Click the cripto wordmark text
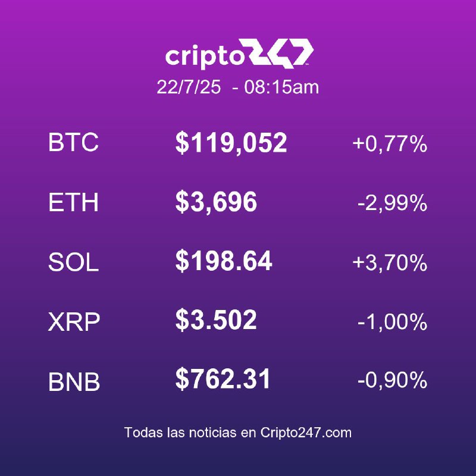The image size is (476, 476). (x=205, y=57)
